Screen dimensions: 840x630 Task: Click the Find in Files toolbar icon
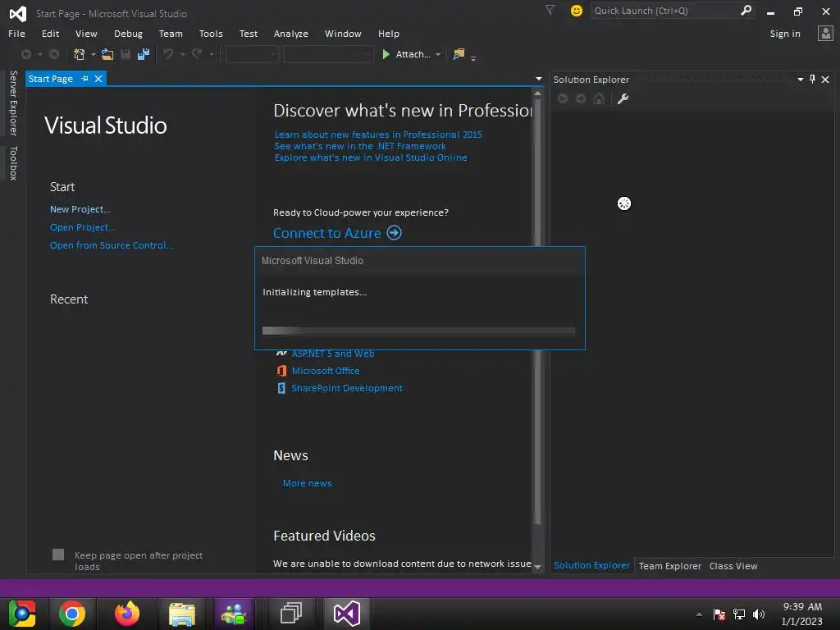(459, 54)
